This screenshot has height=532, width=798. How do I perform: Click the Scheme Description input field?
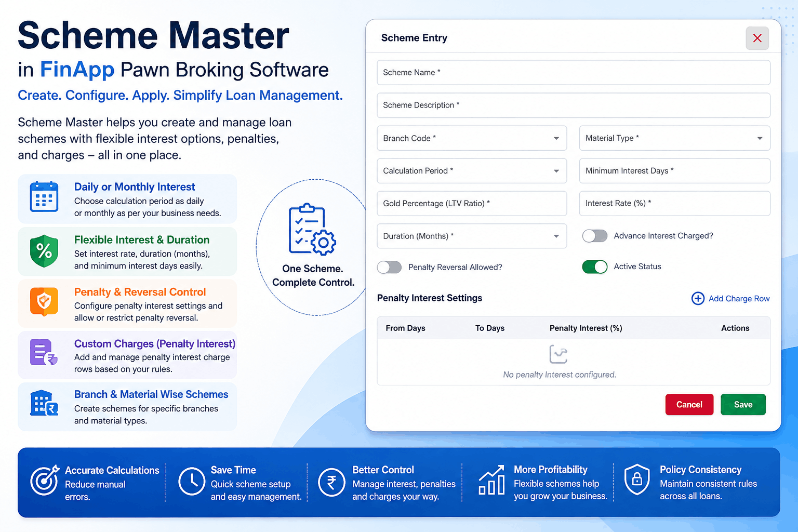click(574, 105)
